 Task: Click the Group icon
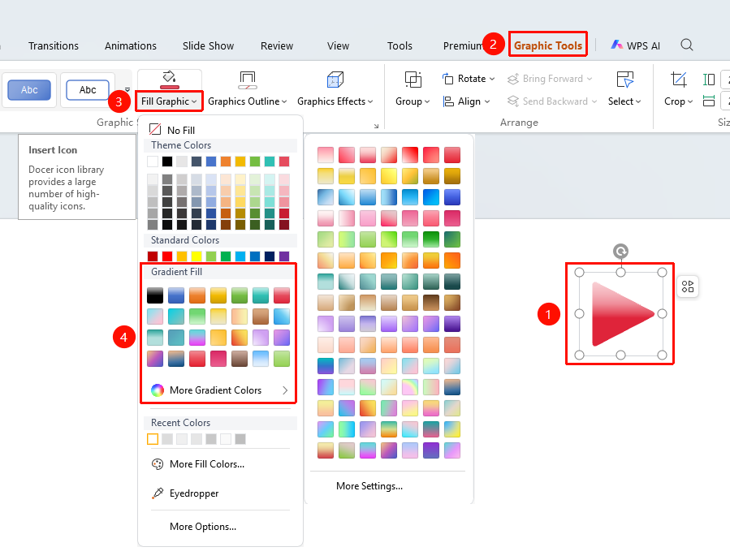tap(413, 80)
